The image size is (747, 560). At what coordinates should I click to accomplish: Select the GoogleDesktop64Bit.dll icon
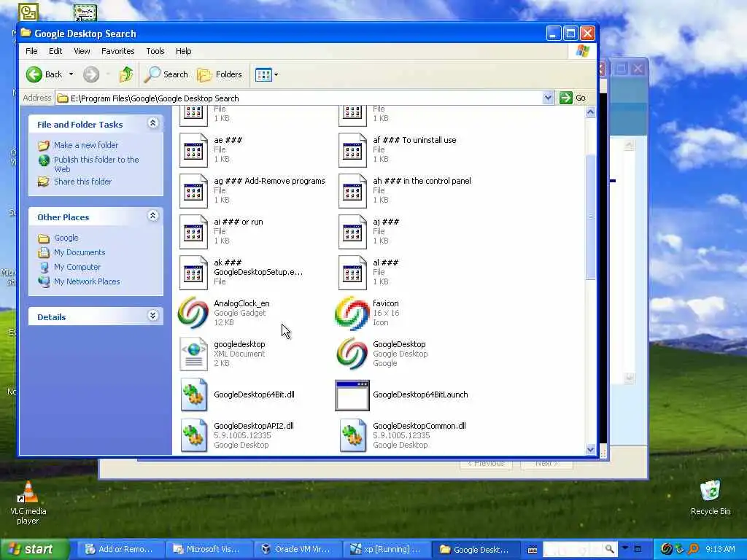click(x=193, y=394)
